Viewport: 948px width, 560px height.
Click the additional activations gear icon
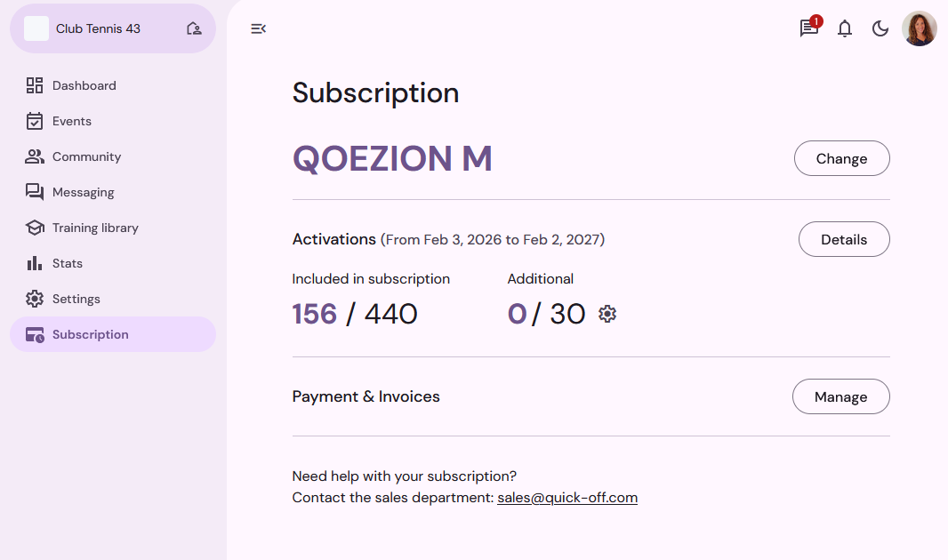[607, 314]
